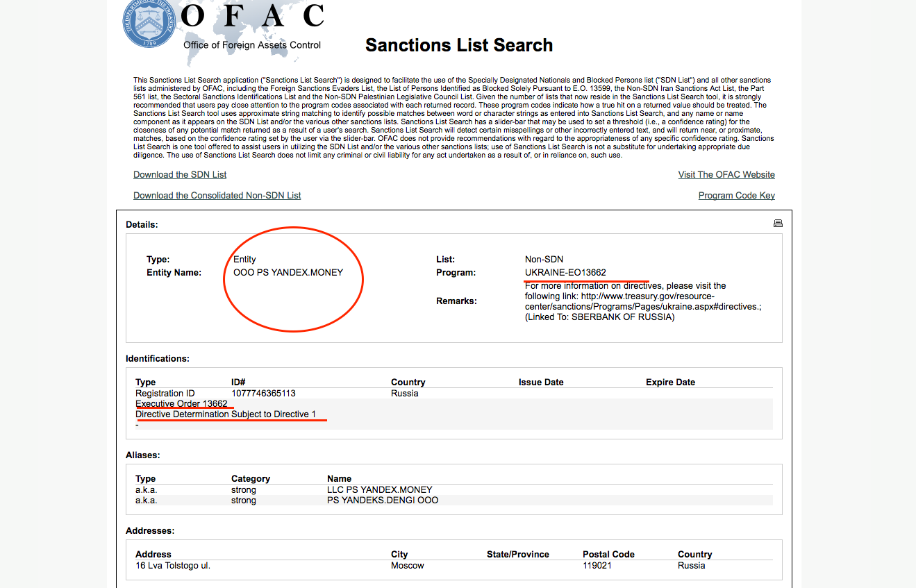The height and width of the screenshot is (588, 916).
Task: Click the Linked To SBERBANK OF RUSSIA remark
Action: click(600, 317)
